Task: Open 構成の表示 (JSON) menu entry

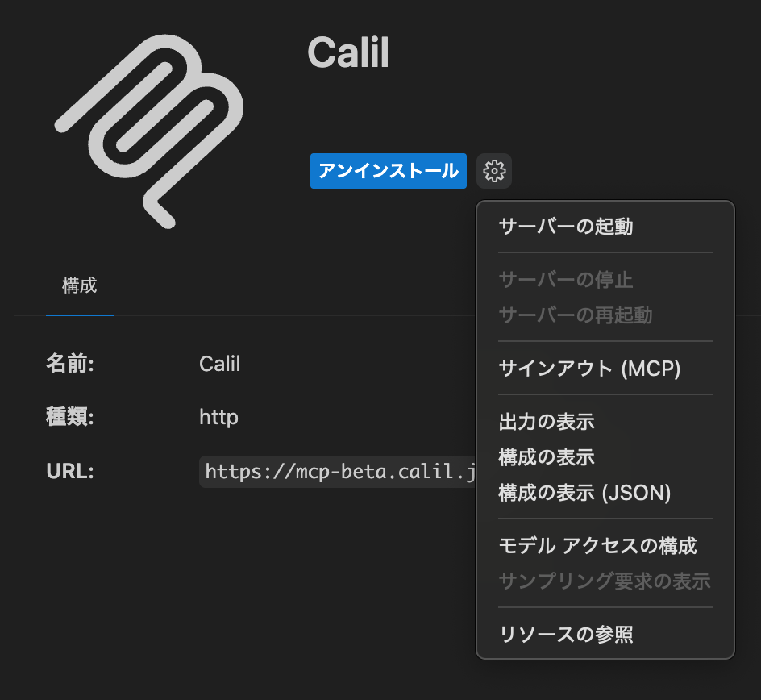Action: [x=584, y=493]
